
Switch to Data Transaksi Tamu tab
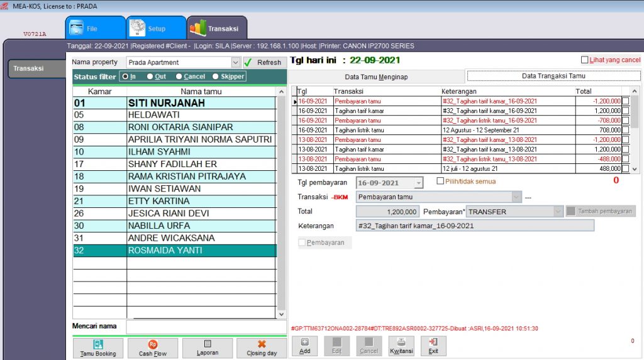coord(553,76)
